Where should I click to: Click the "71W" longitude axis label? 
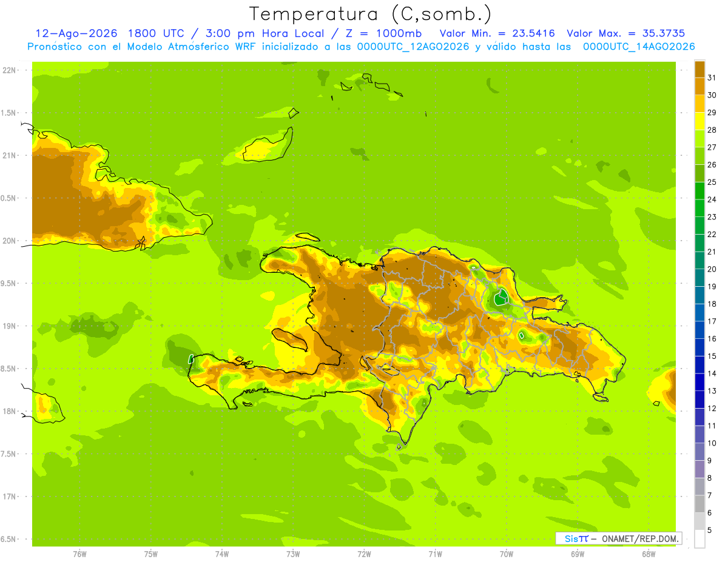tap(435, 554)
